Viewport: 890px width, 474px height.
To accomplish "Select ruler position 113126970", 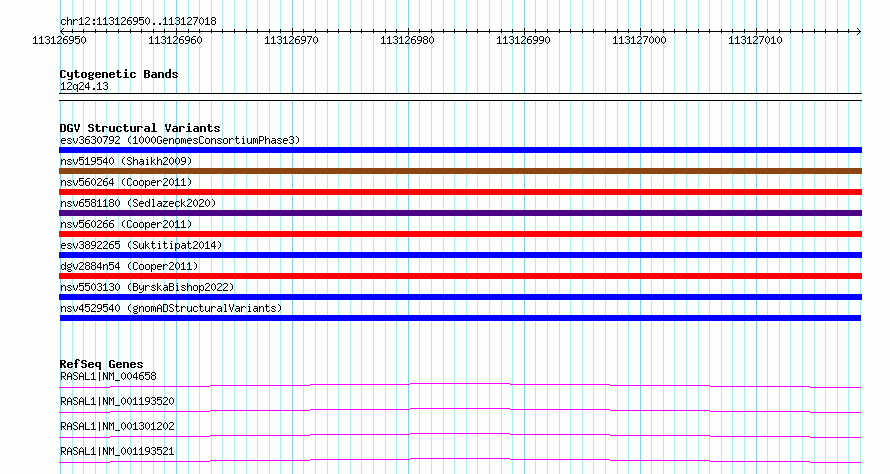I will point(291,40).
